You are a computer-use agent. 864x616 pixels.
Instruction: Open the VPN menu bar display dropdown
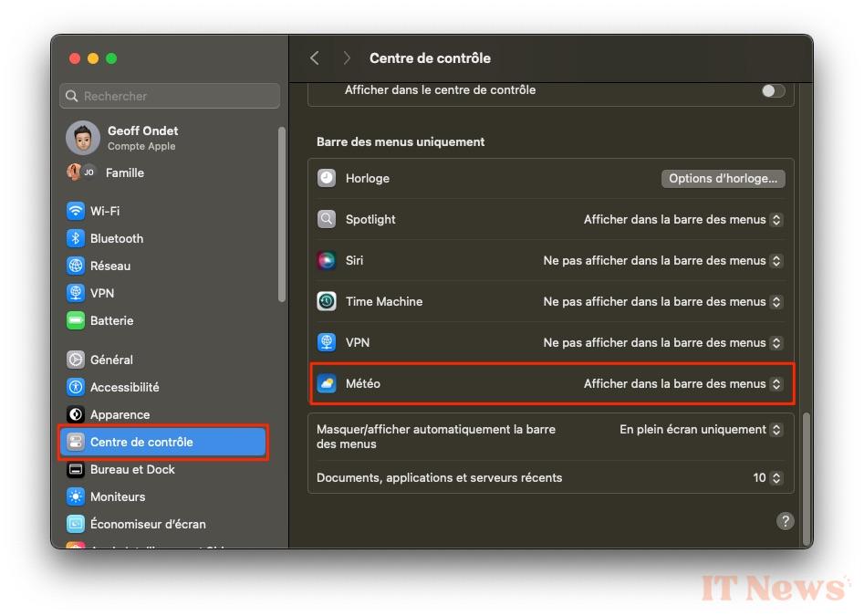tap(662, 343)
